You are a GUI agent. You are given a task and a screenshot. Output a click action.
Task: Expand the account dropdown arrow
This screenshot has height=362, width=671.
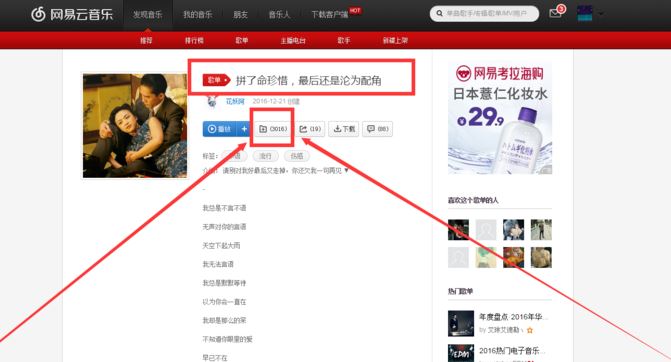pos(601,14)
